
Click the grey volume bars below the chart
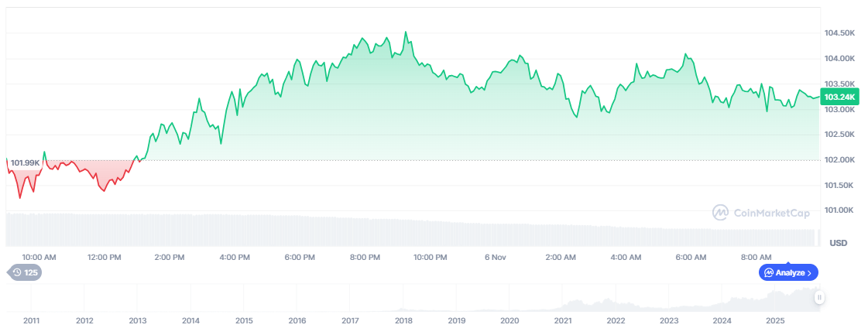pyautogui.click(x=387, y=231)
